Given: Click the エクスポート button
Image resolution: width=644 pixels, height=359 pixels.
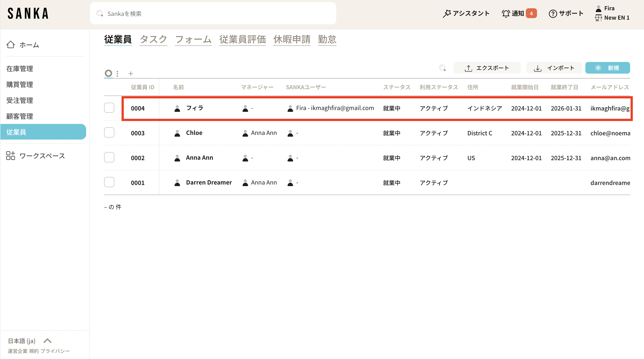Looking at the screenshot, I should (x=487, y=68).
